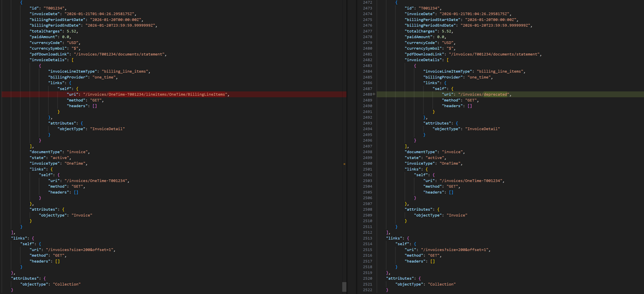Click "USD" currency code in left pane
644x294 pixels.
tap(73, 43)
